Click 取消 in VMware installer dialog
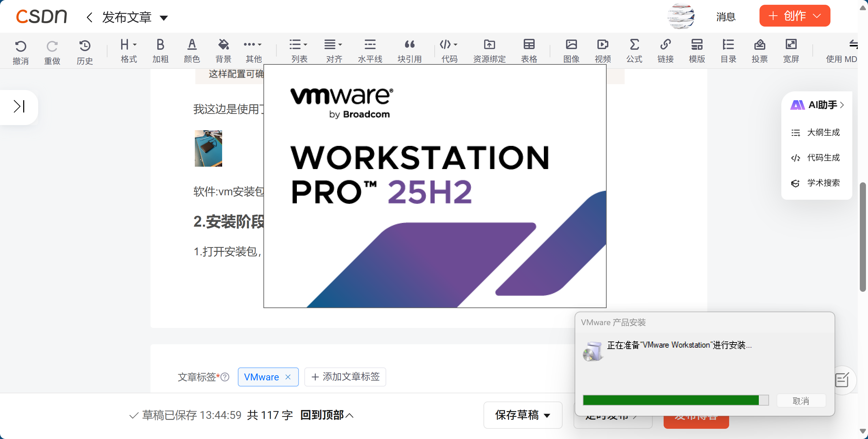The width and height of the screenshot is (868, 439). coord(801,400)
